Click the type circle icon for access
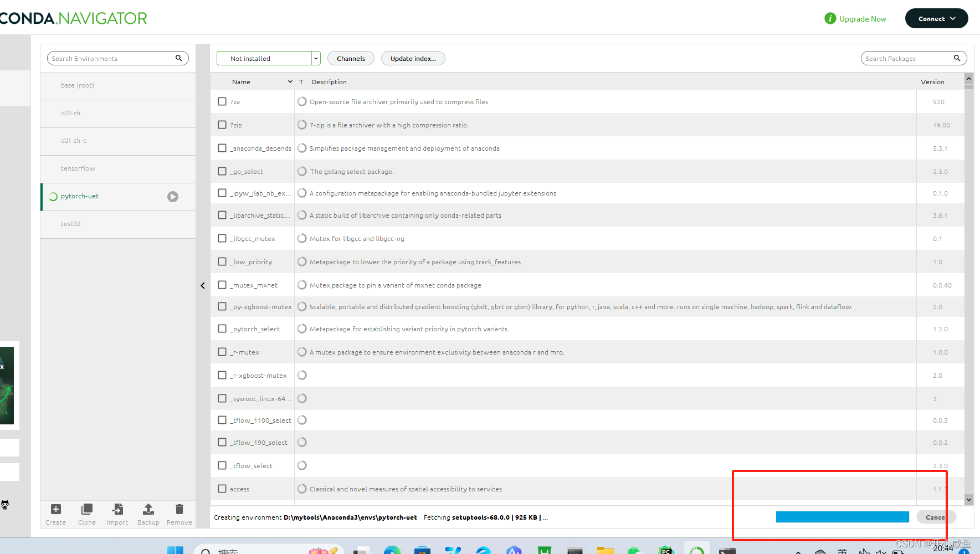The width and height of the screenshot is (980, 554). click(x=302, y=489)
